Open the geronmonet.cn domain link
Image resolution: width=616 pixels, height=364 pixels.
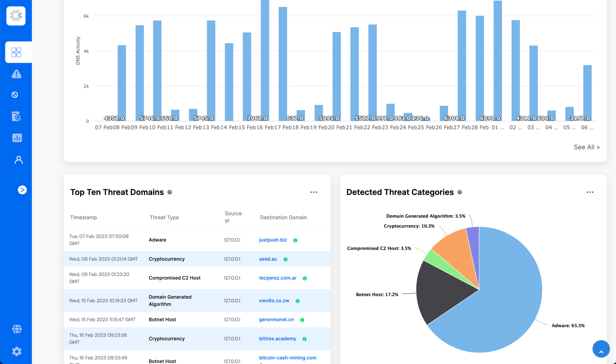276,320
